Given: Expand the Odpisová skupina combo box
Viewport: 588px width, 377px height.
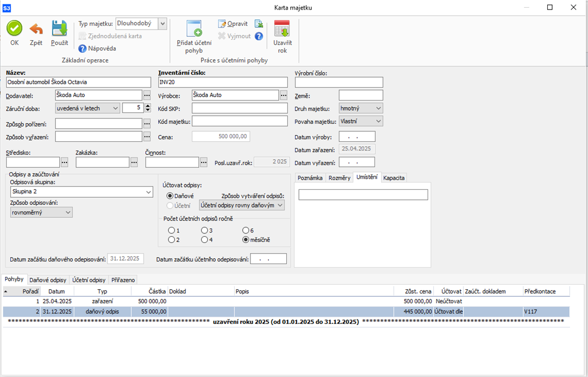Looking at the screenshot, I should pyautogui.click(x=148, y=192).
